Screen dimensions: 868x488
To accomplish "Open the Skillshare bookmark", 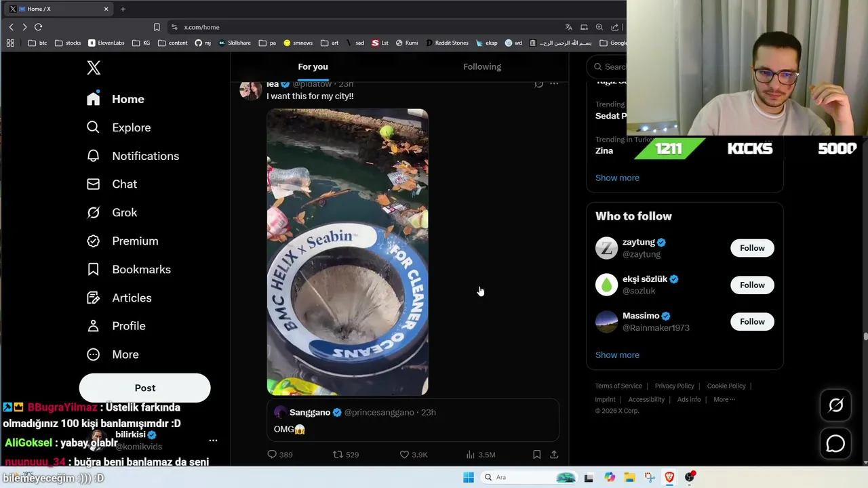I will coord(235,43).
